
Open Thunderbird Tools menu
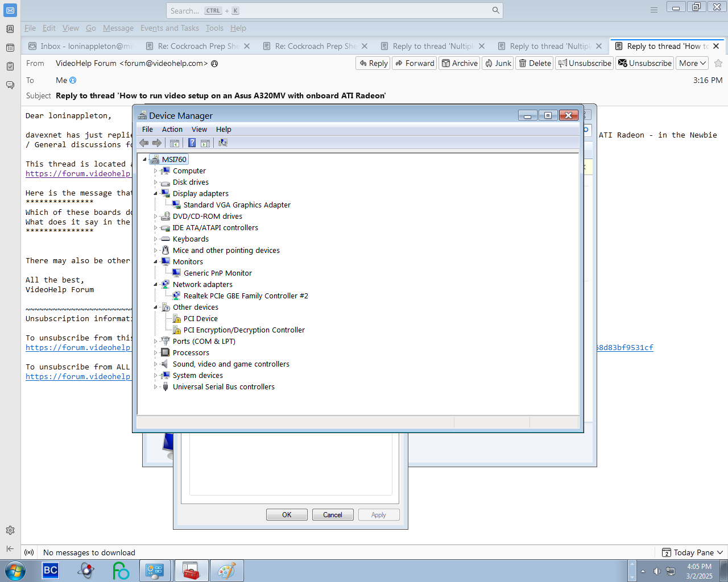click(214, 28)
